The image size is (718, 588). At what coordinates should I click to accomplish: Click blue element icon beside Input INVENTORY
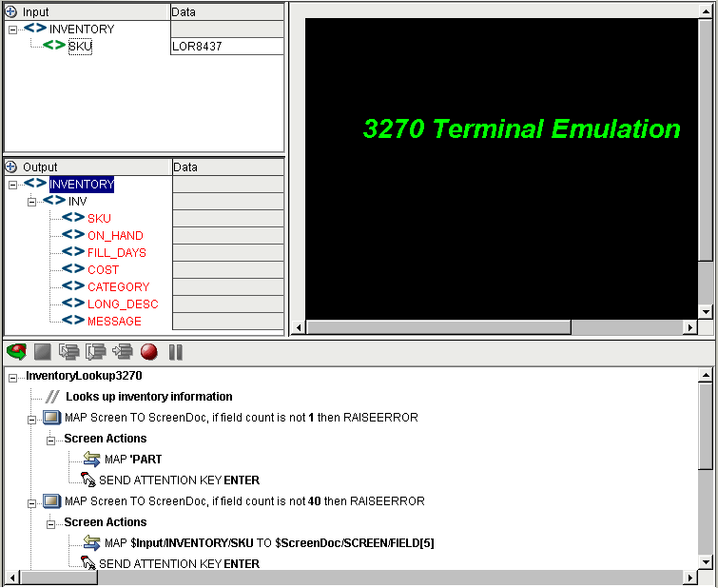pos(35,28)
